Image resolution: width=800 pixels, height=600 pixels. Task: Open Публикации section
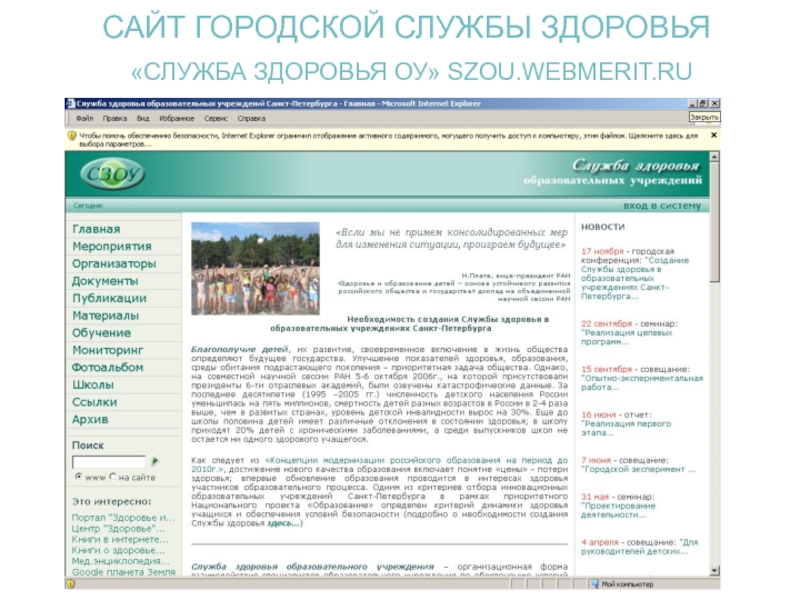tap(109, 298)
